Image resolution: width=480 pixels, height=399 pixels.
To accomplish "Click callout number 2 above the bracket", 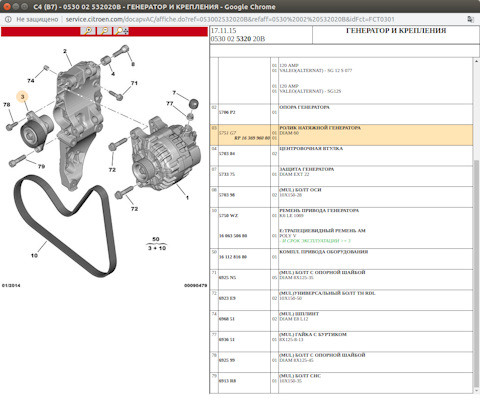I will (x=65, y=51).
